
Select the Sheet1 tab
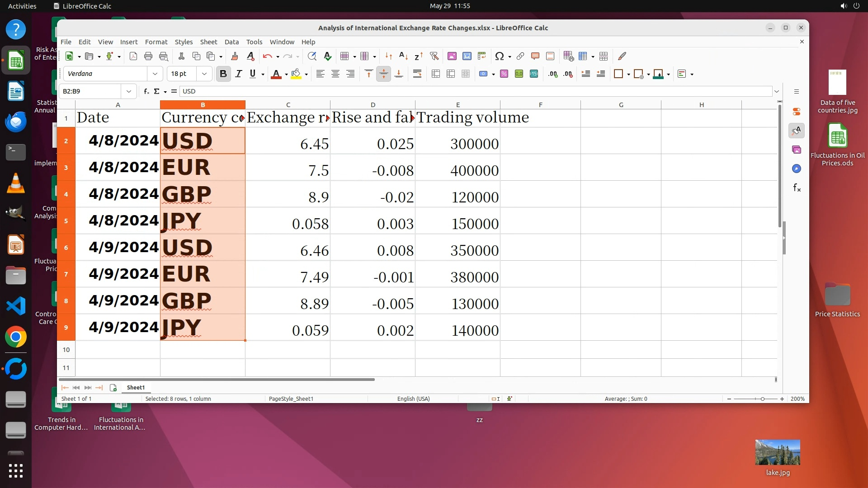136,387
